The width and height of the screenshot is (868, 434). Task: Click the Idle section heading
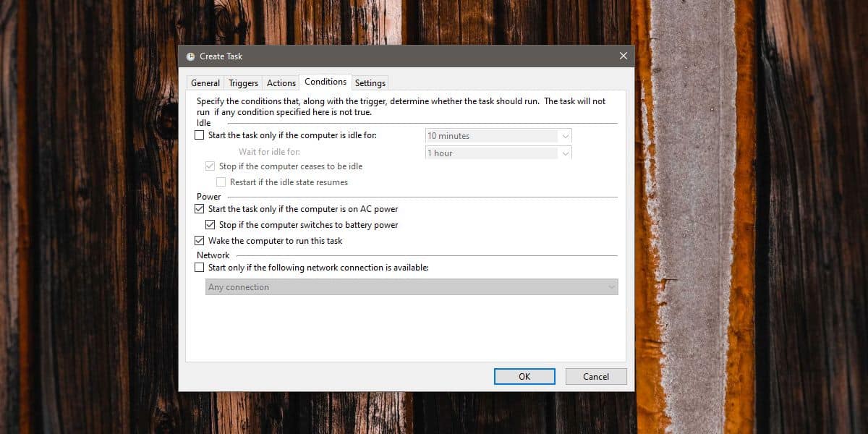204,123
